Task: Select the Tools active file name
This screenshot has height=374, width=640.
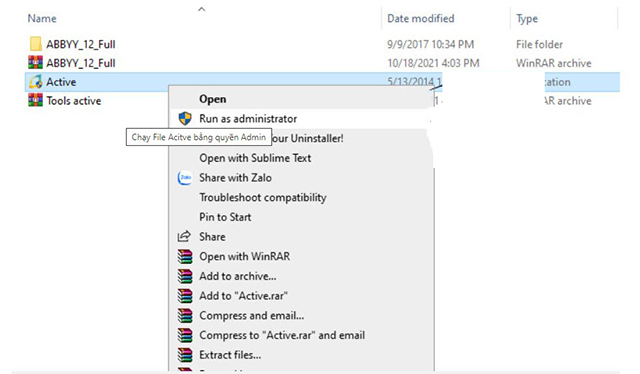Action: pos(74,100)
